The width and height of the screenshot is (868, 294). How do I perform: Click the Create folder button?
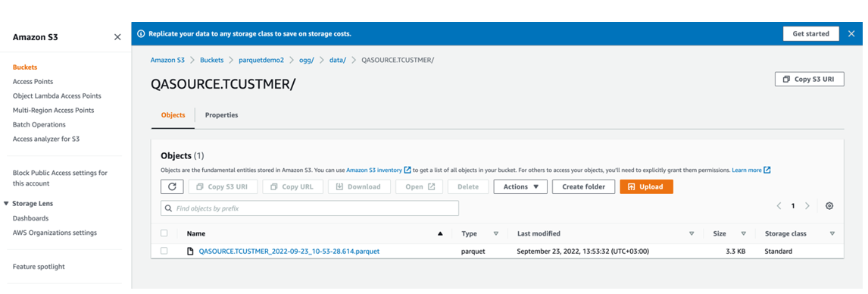click(583, 186)
